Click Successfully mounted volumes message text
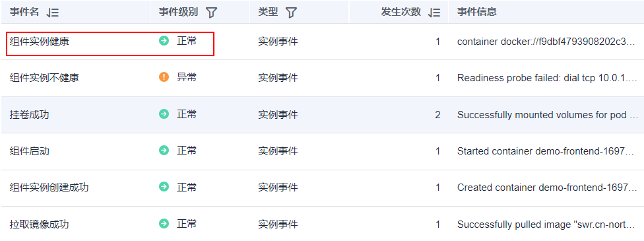Image resolution: width=644 pixels, height=241 pixels. pos(548,115)
